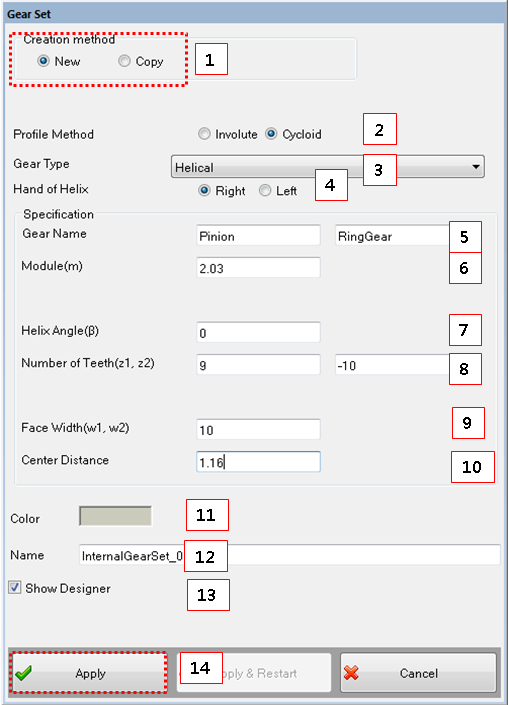Set Hand of Helix to Left
The image size is (508, 705).
click(265, 191)
